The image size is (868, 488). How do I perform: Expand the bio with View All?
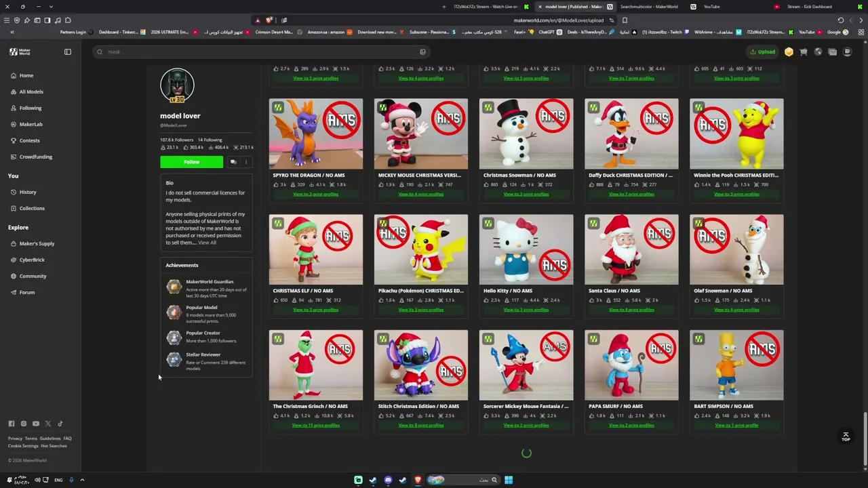tap(207, 243)
